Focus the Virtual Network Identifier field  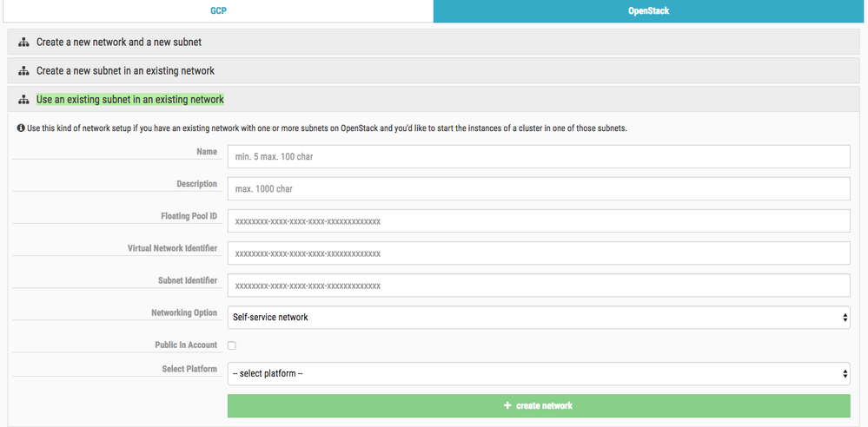[x=539, y=253]
